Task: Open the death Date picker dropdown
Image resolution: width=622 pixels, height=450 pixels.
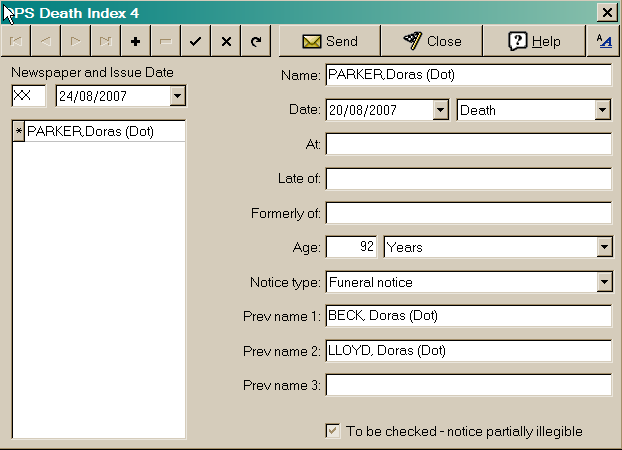Action: (440, 110)
